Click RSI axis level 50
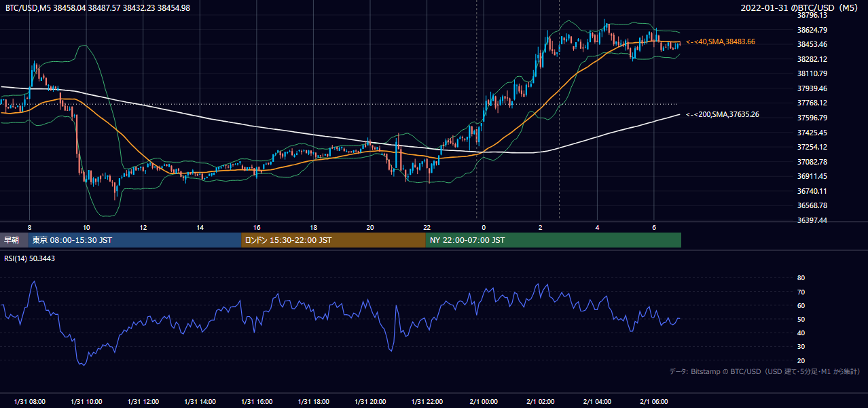This screenshot has width=868, height=408. point(801,319)
